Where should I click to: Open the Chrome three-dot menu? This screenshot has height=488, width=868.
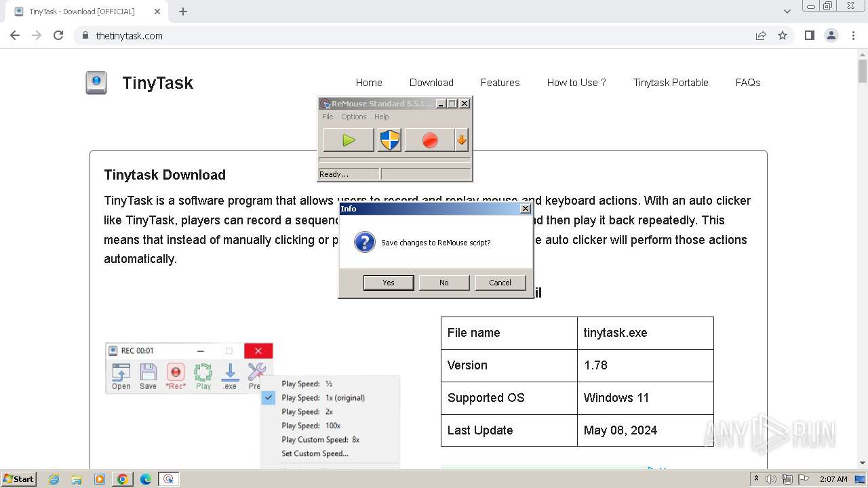(x=853, y=35)
